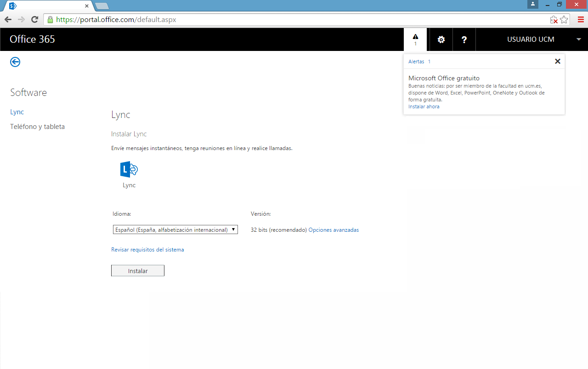Expand the Idioma language dropdown
The image size is (588, 369).
175,229
